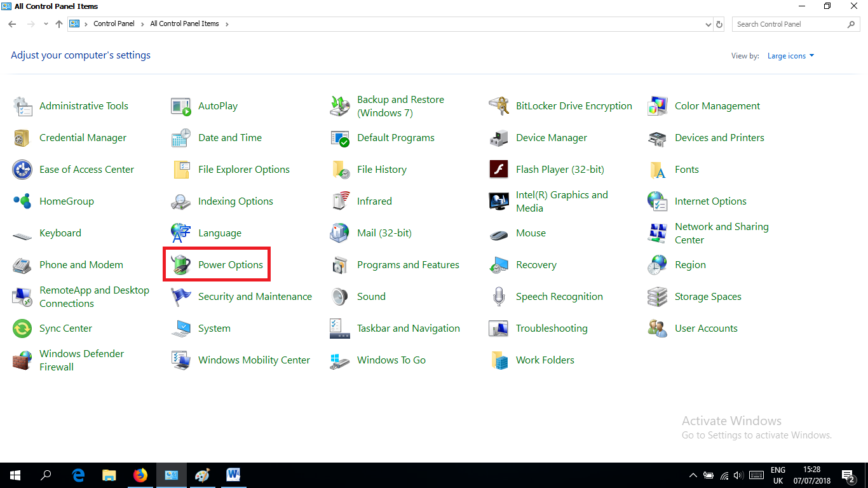Viewport: 868px width, 488px height.
Task: Open the Flash Player (32-bit) icon
Action: 499,170
